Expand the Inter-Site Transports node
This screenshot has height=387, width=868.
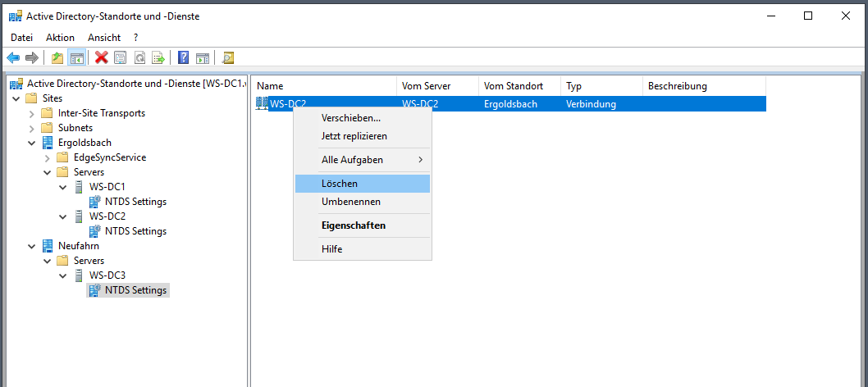click(x=31, y=113)
